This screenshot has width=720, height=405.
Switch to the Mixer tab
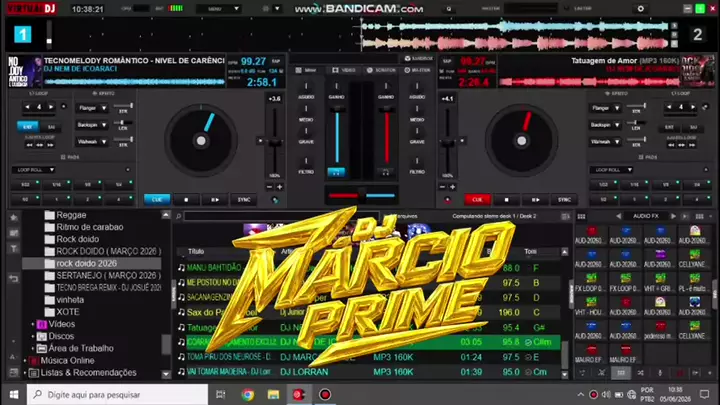pyautogui.click(x=306, y=70)
